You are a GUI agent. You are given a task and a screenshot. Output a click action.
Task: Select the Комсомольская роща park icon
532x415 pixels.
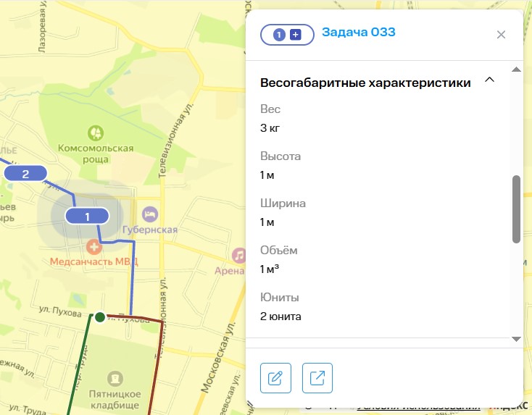tap(96, 133)
